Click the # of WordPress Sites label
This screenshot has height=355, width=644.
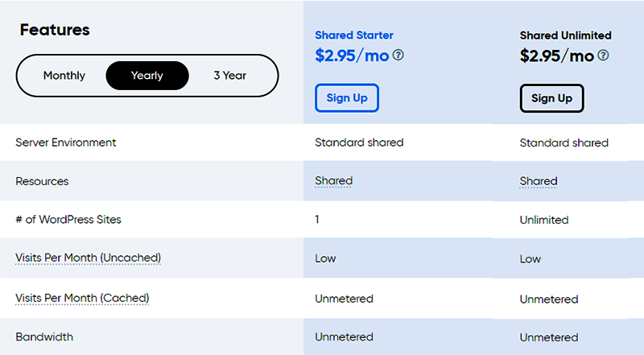tap(68, 220)
